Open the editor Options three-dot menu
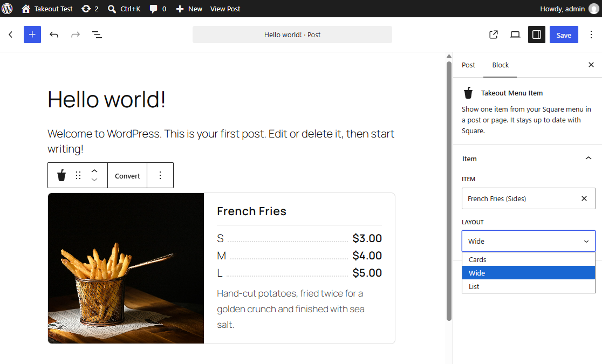 [591, 35]
